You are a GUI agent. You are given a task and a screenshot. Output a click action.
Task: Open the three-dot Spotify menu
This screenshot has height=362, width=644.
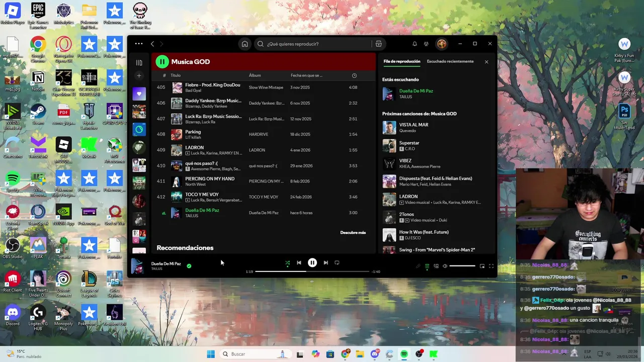point(139,44)
